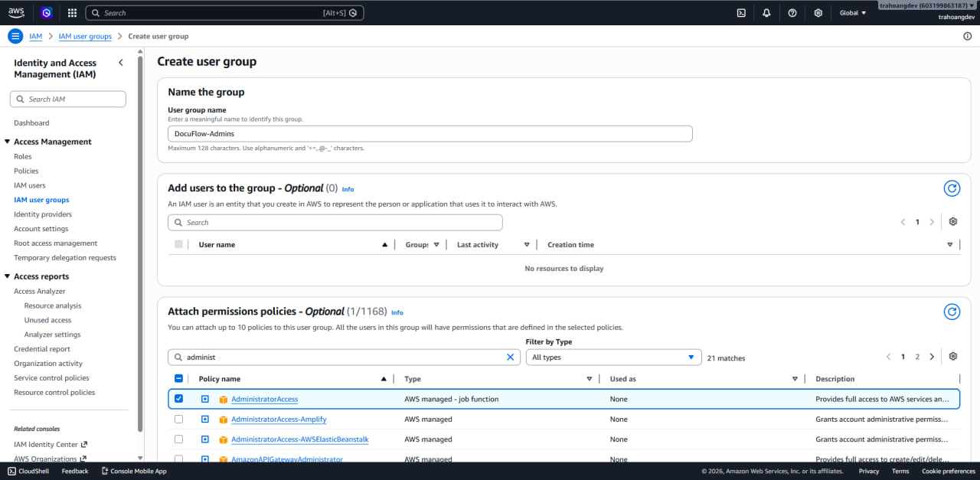Click the IAM breadcrumb link

pyautogui.click(x=36, y=36)
